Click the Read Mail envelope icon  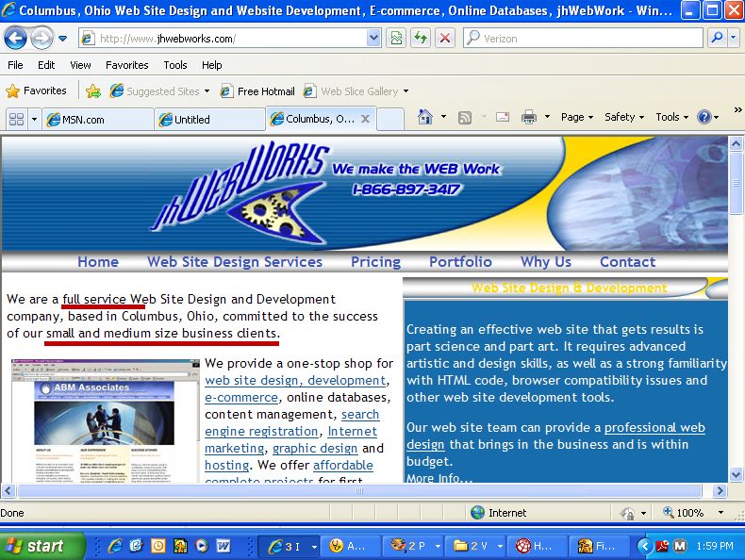tap(503, 117)
